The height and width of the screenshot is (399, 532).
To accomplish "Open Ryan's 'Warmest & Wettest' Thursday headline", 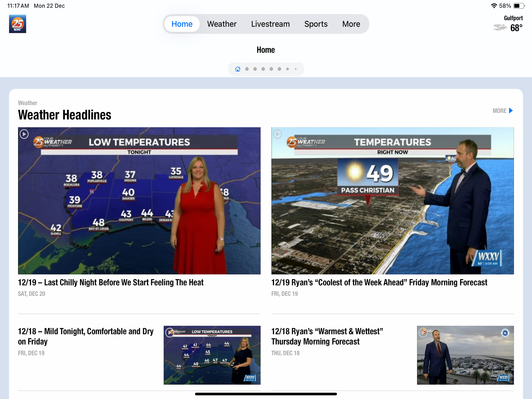I will click(327, 336).
